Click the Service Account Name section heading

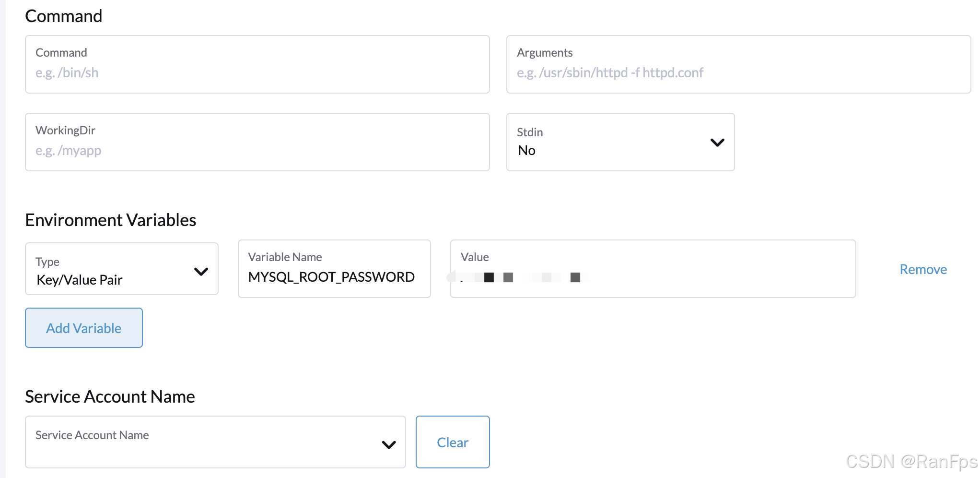[110, 396]
